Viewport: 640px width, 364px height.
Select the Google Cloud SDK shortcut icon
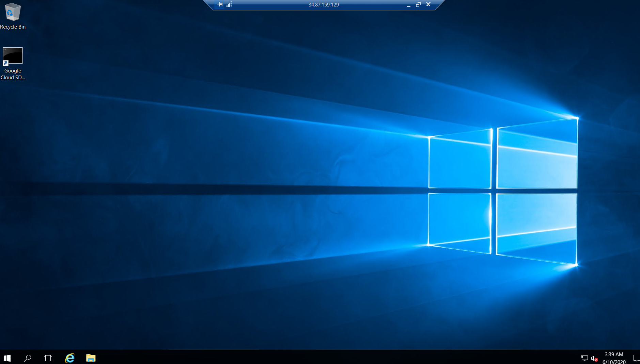(x=13, y=56)
